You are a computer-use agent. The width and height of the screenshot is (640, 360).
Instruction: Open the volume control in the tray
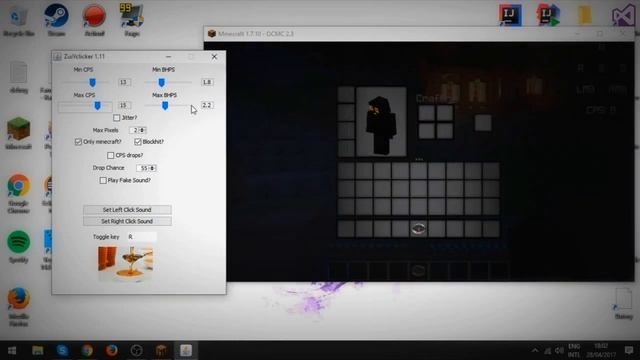click(x=559, y=350)
